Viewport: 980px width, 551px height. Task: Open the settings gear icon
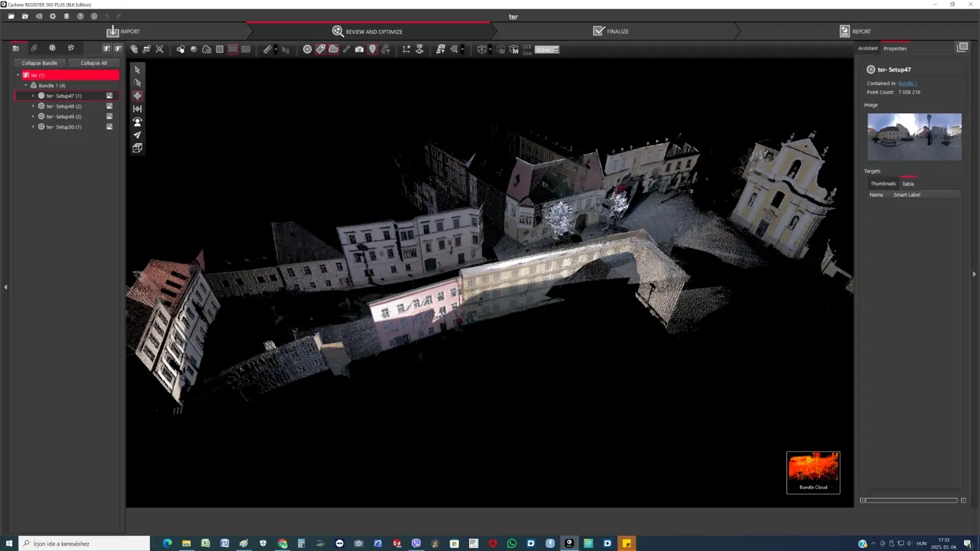pyautogui.click(x=53, y=17)
